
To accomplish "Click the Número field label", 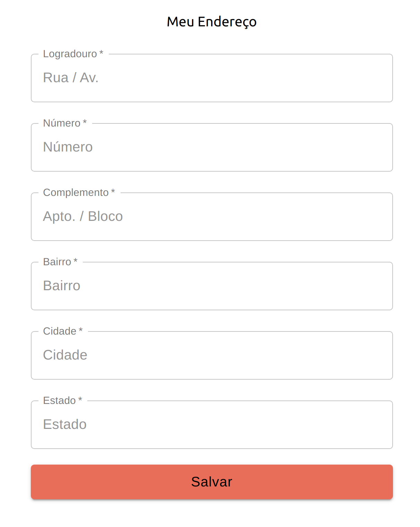I will (x=62, y=123).
